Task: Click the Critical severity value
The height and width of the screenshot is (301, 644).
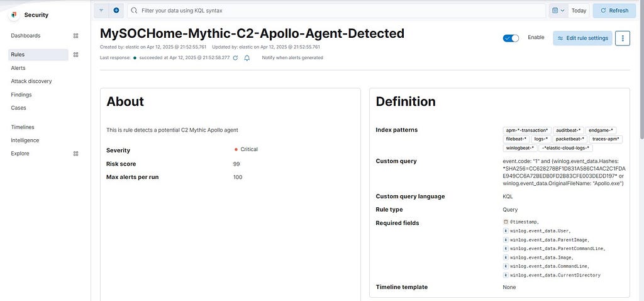Action: 249,149
